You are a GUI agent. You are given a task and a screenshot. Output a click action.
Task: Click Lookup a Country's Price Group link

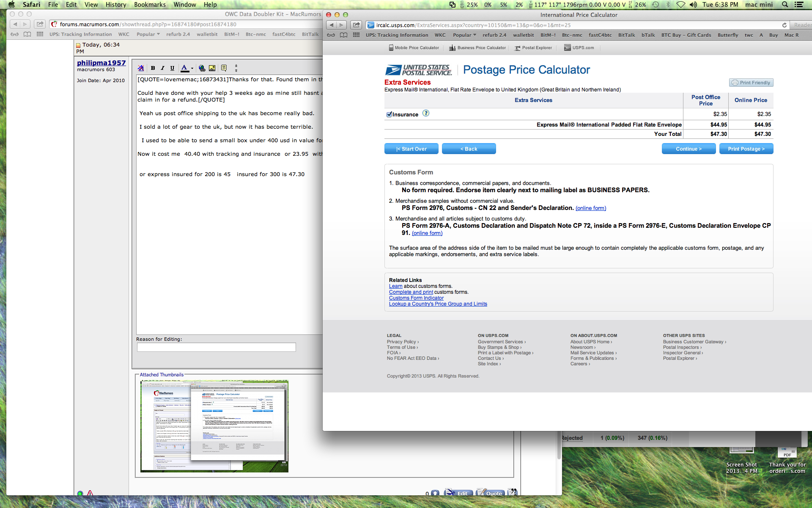pyautogui.click(x=438, y=304)
